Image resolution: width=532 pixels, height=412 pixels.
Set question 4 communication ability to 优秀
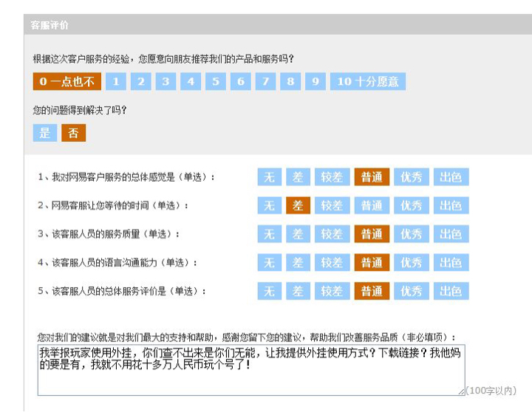(412, 263)
